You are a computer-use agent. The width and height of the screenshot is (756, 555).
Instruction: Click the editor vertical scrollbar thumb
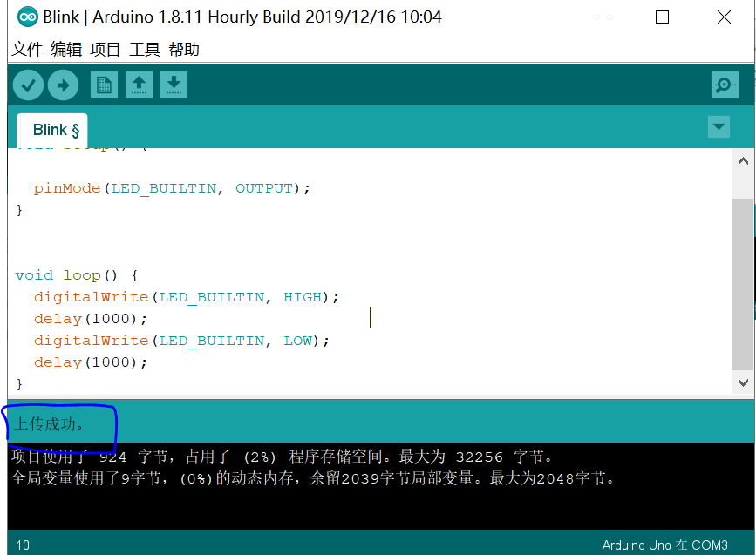(x=743, y=284)
